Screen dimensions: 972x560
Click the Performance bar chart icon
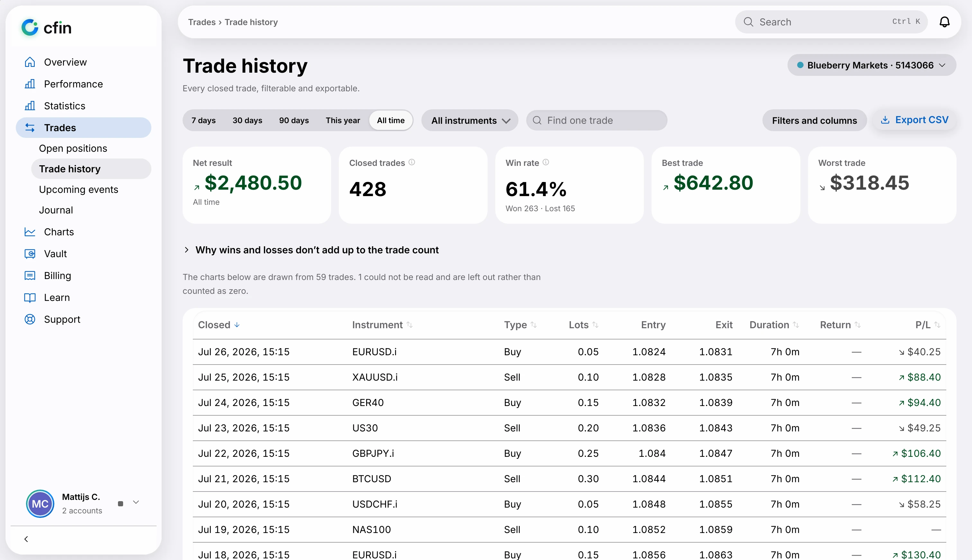click(x=30, y=84)
